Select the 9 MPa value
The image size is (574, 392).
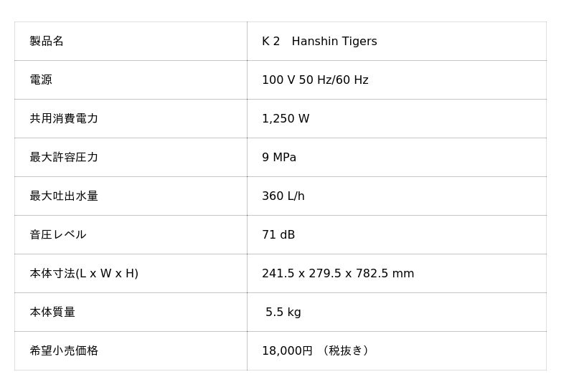279,158
